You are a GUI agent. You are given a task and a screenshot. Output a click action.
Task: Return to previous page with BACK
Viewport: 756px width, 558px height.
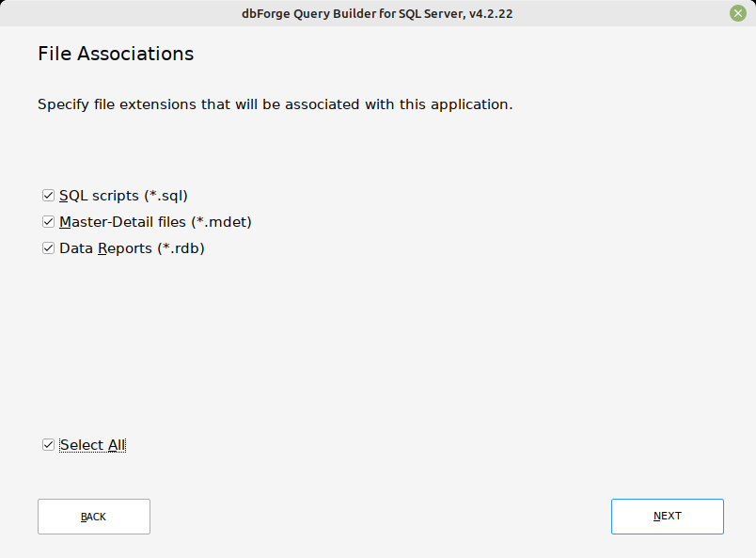click(x=94, y=517)
